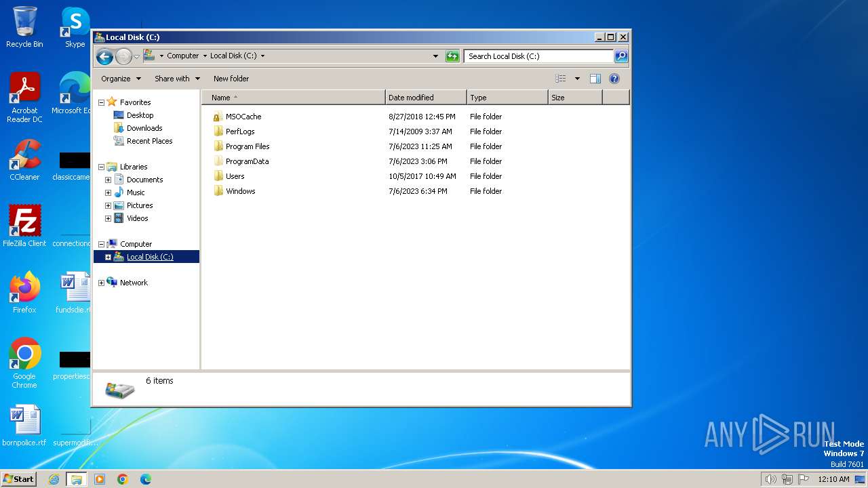Select bornpolice.rtf desktop file
The image size is (868, 488).
pos(24,426)
